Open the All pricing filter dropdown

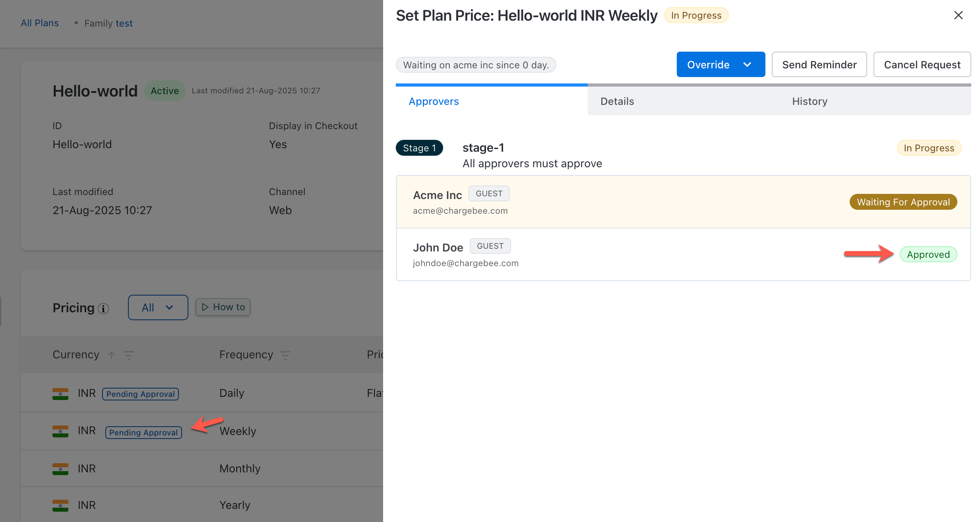[158, 307]
